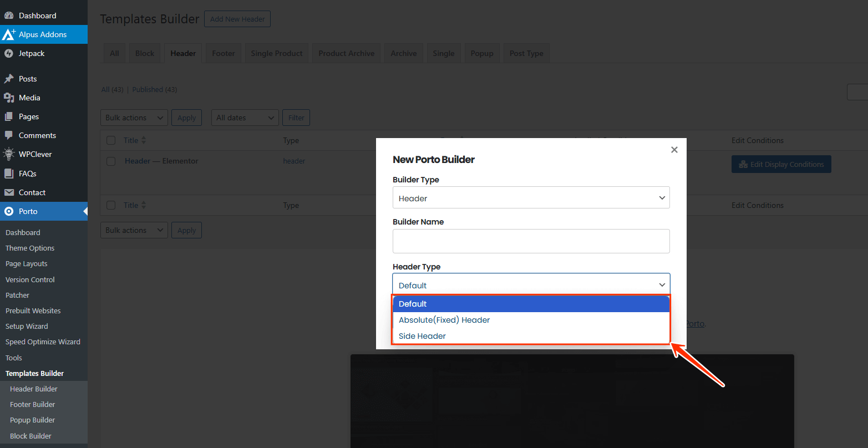Viewport: 868px width, 448px height.
Task: Open Footer Builder in sidebar submenu
Action: click(x=33, y=404)
